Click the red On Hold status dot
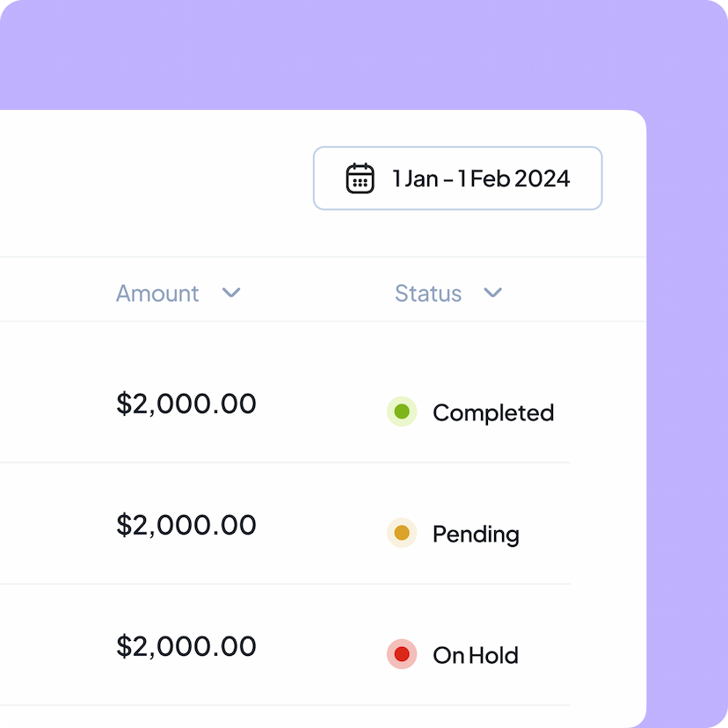 (402, 654)
